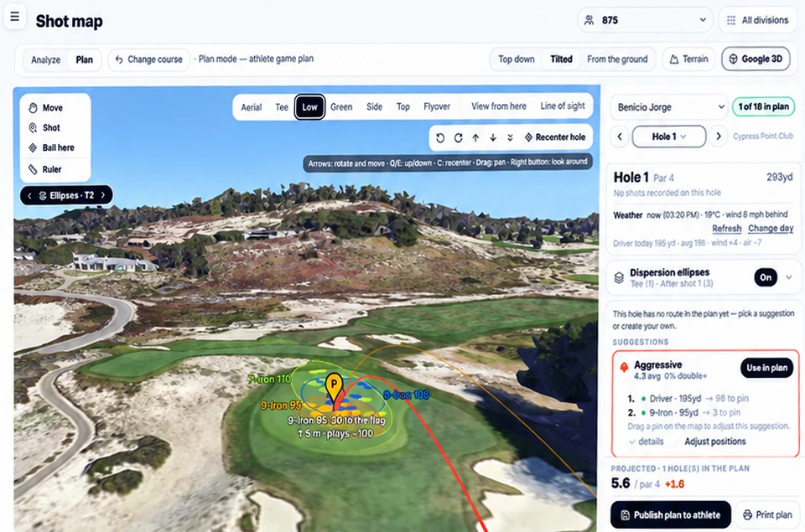Publish plan to athlete

point(671,514)
